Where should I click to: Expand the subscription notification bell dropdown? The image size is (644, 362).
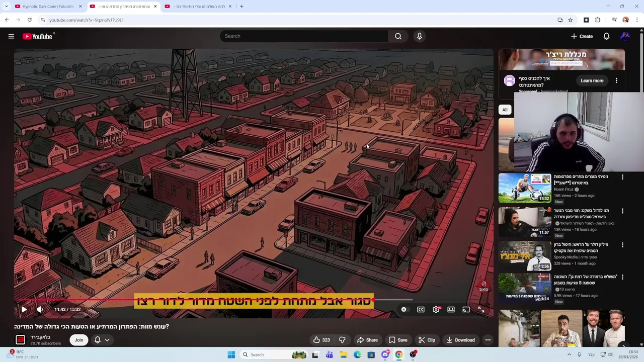tap(102, 340)
